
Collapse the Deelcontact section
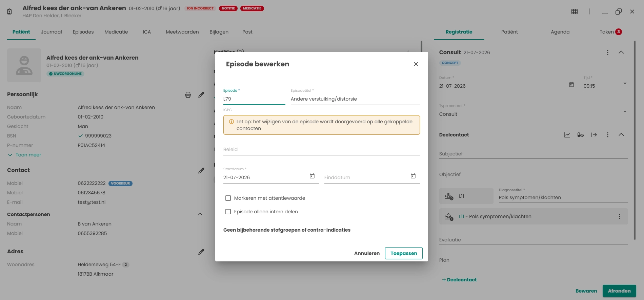(621, 135)
